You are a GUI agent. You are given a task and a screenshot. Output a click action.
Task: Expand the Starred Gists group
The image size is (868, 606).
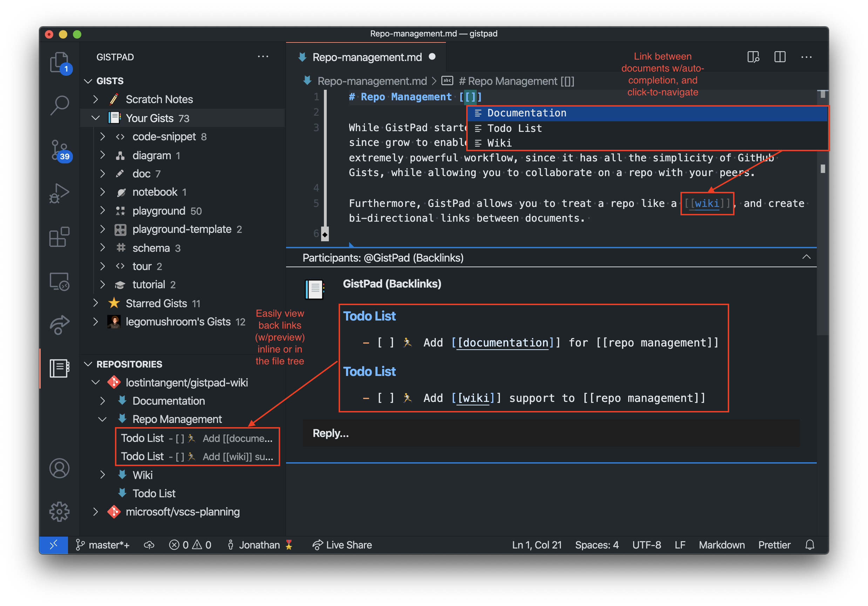pos(95,303)
